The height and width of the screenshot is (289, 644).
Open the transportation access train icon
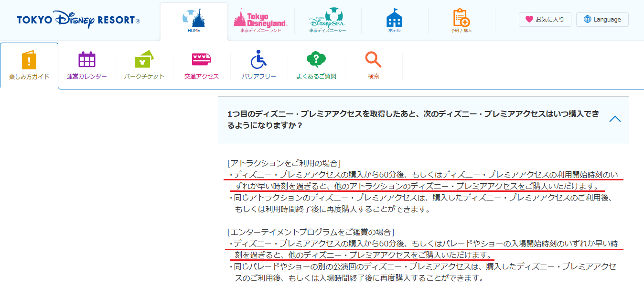click(202, 60)
